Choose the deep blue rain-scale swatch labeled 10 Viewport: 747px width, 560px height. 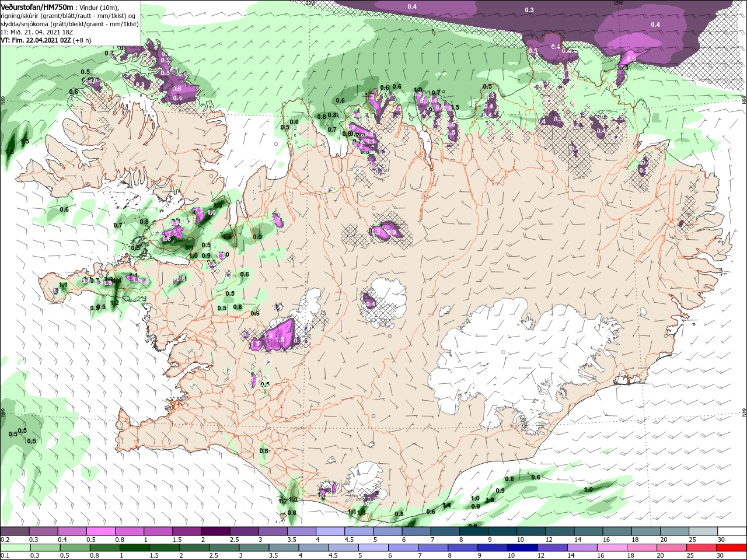[x=522, y=548]
